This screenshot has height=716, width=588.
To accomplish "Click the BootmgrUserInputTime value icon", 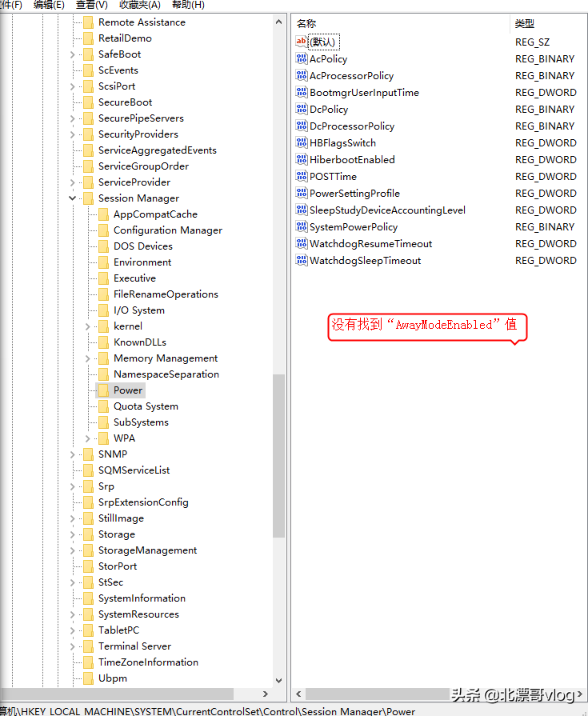I will (x=302, y=92).
